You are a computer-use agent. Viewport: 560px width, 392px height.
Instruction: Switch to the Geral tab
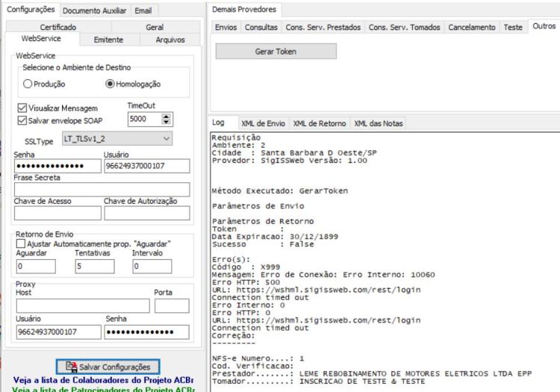pyautogui.click(x=155, y=27)
